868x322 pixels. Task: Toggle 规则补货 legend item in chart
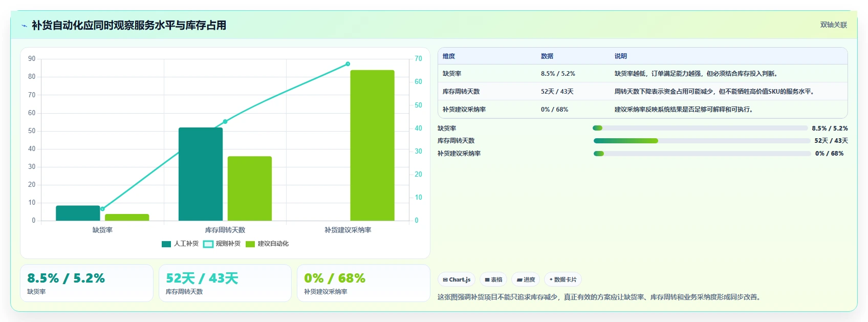tap(222, 244)
